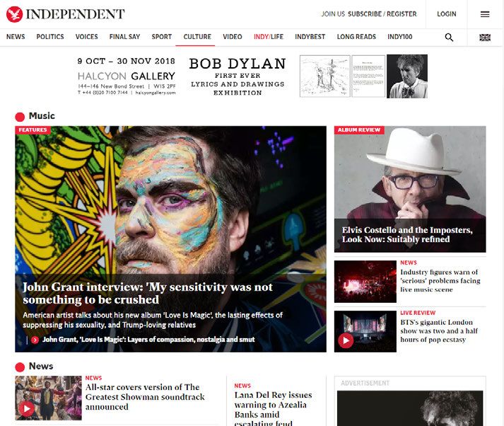Click the Independent eagle logo
Screen dimensions: 504x426
[14, 14]
